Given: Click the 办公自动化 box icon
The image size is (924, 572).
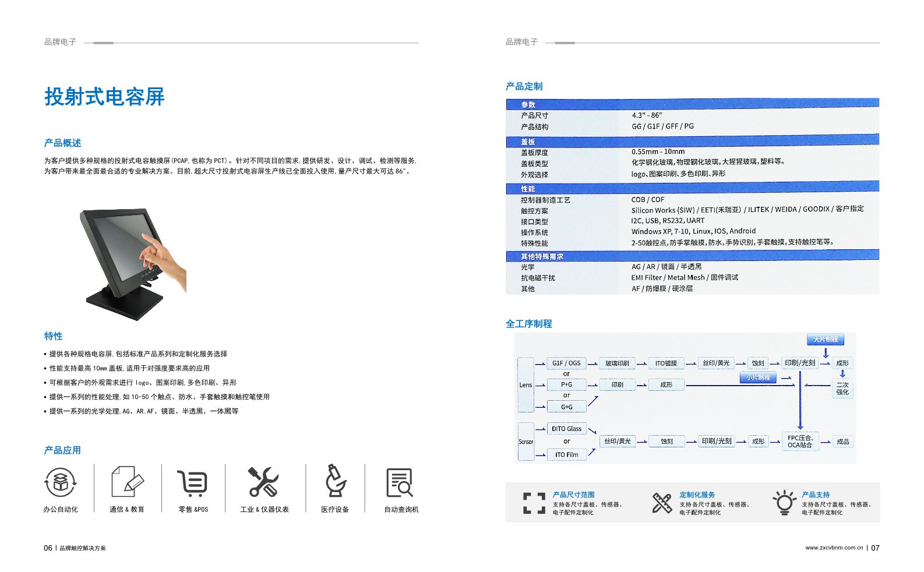Looking at the screenshot, I should click(x=60, y=482).
